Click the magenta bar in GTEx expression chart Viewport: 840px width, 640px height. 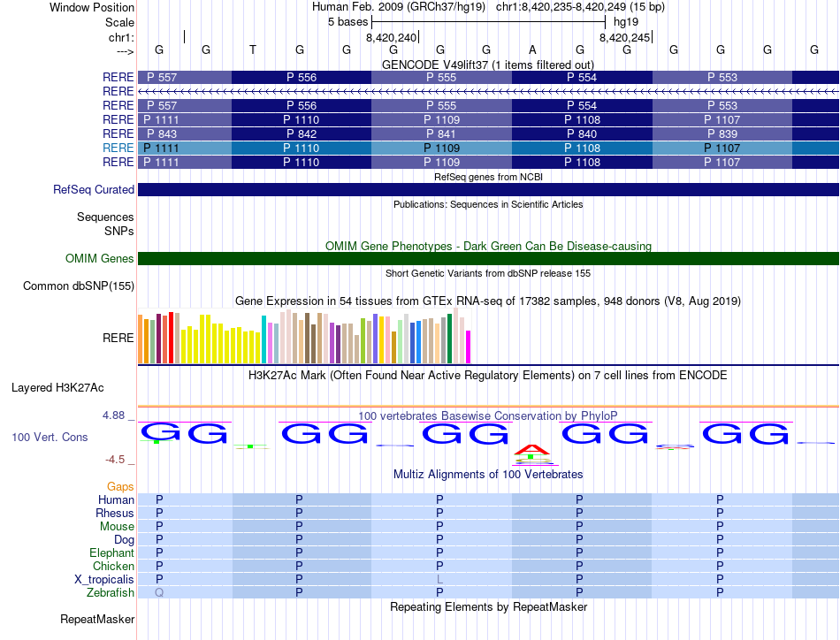pos(469,347)
